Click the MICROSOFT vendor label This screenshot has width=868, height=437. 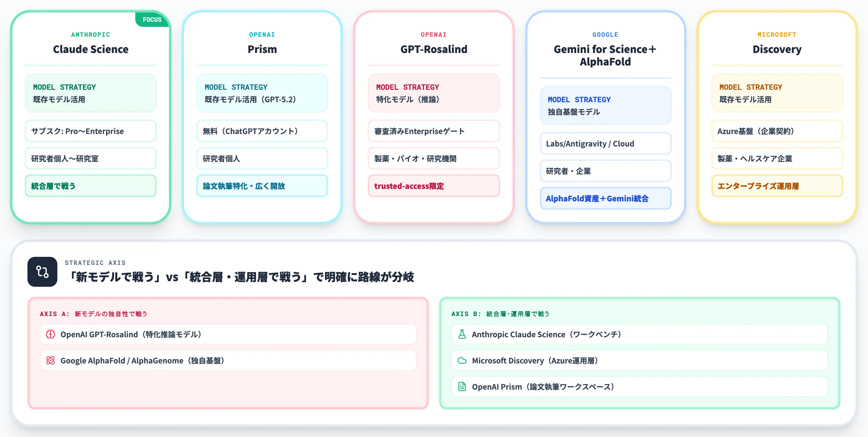[x=777, y=34]
